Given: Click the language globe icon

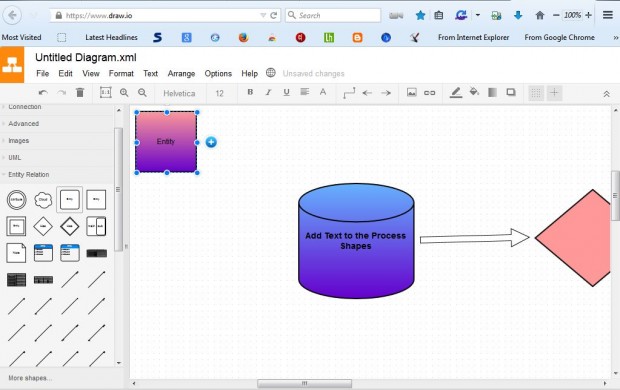Looking at the screenshot, I should point(270,72).
